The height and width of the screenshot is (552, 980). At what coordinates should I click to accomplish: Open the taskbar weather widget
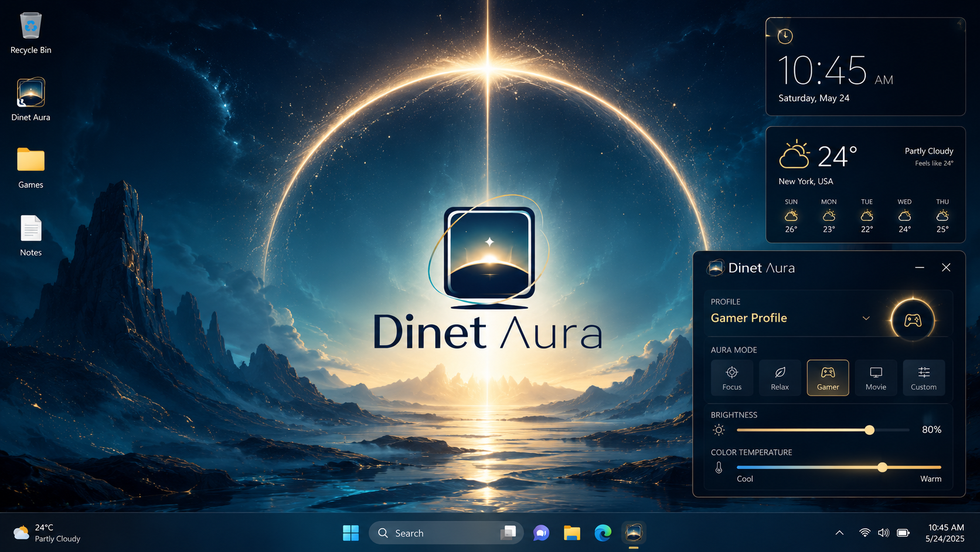click(x=47, y=533)
